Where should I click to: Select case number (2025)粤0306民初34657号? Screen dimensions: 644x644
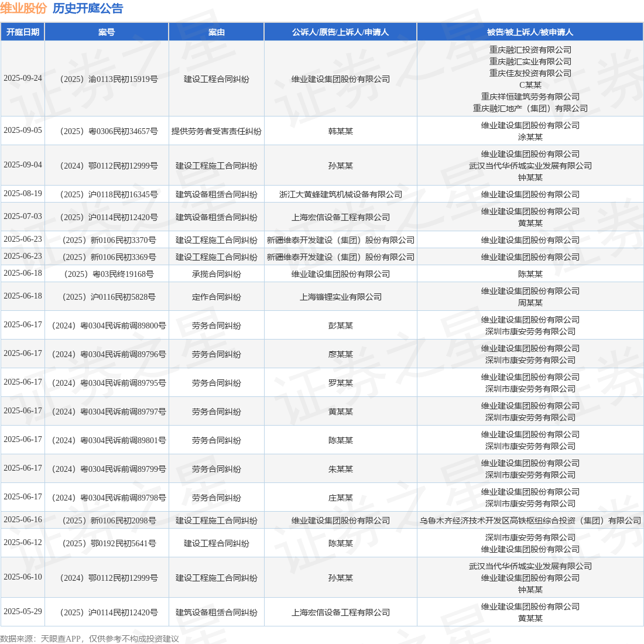tap(109, 131)
